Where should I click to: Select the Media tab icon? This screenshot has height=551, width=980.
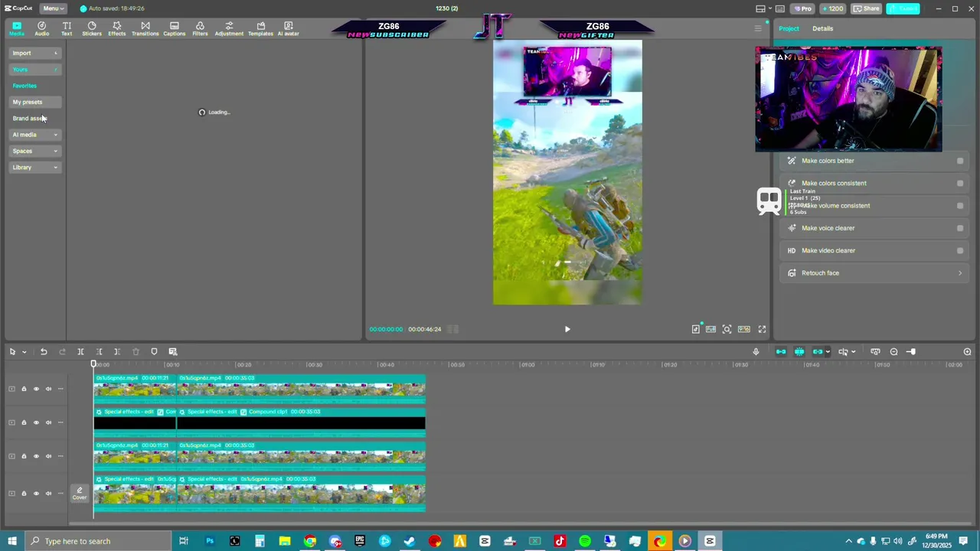pos(16,28)
